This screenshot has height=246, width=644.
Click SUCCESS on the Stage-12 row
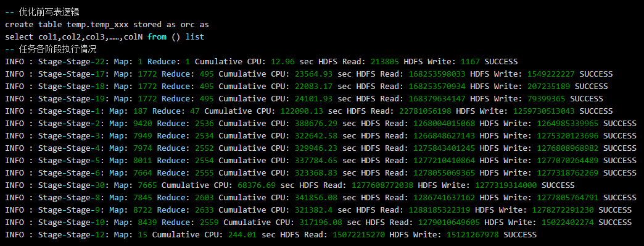click(520, 234)
